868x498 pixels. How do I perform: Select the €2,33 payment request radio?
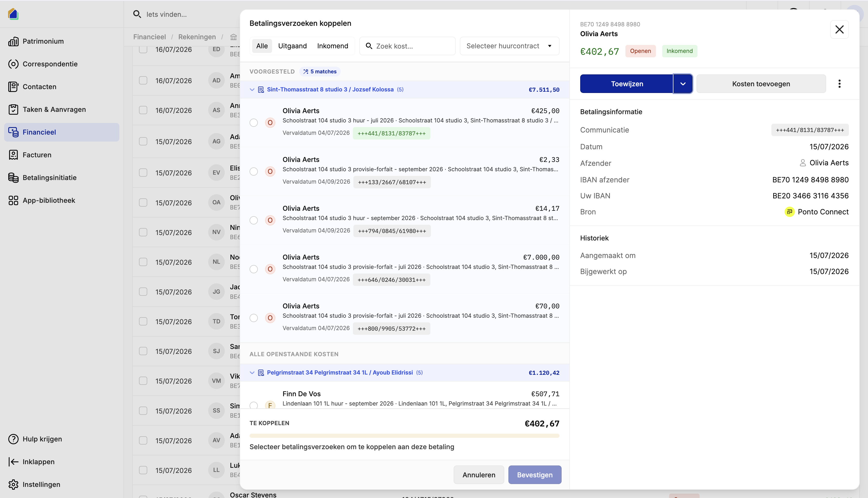[x=254, y=172]
